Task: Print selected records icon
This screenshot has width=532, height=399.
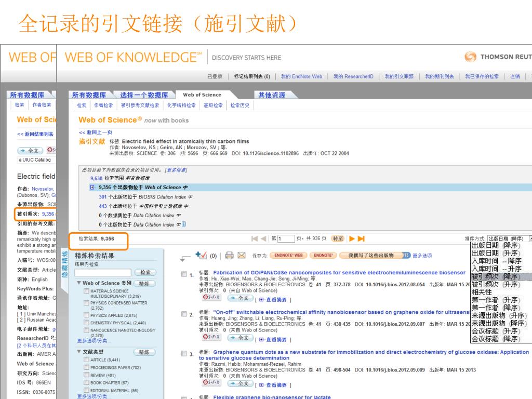Action: pyautogui.click(x=229, y=256)
